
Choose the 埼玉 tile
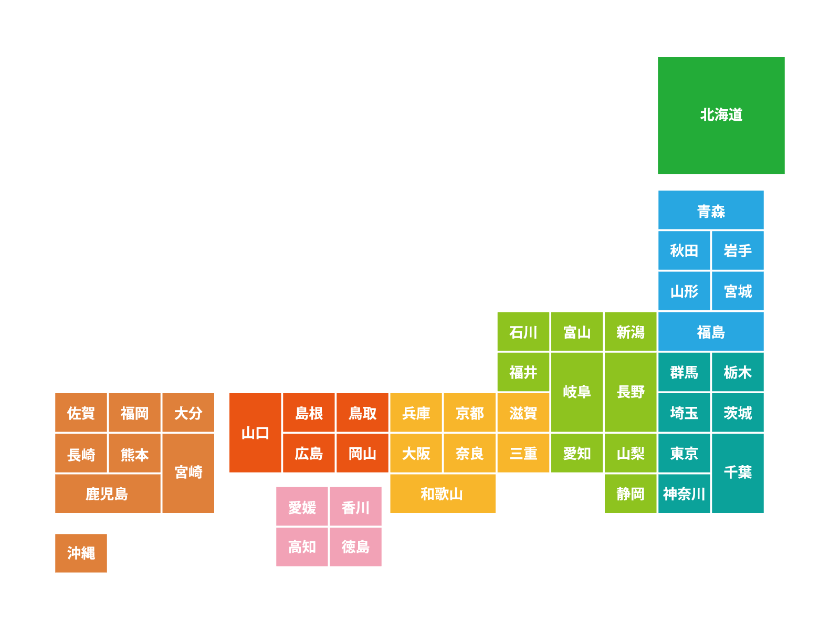pyautogui.click(x=684, y=412)
